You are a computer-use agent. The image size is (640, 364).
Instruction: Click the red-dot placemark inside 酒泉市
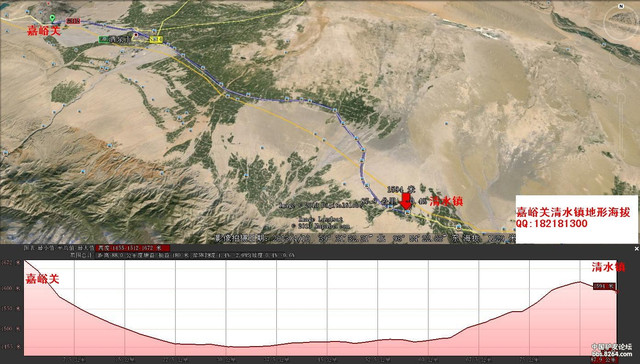pos(136,35)
